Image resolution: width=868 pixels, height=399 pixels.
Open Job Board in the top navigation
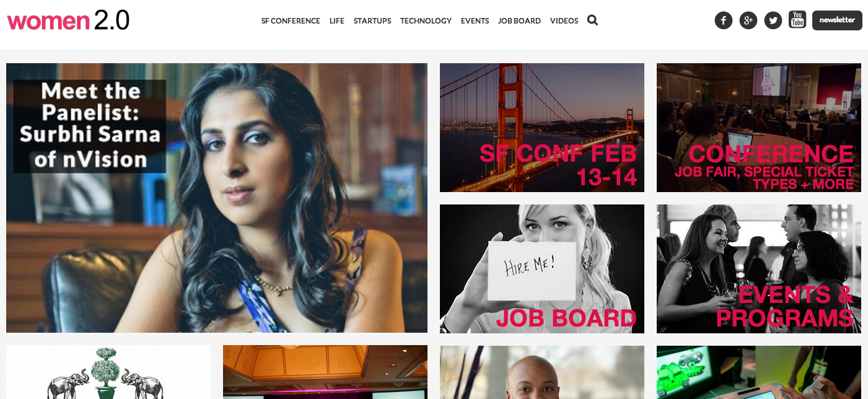(519, 21)
